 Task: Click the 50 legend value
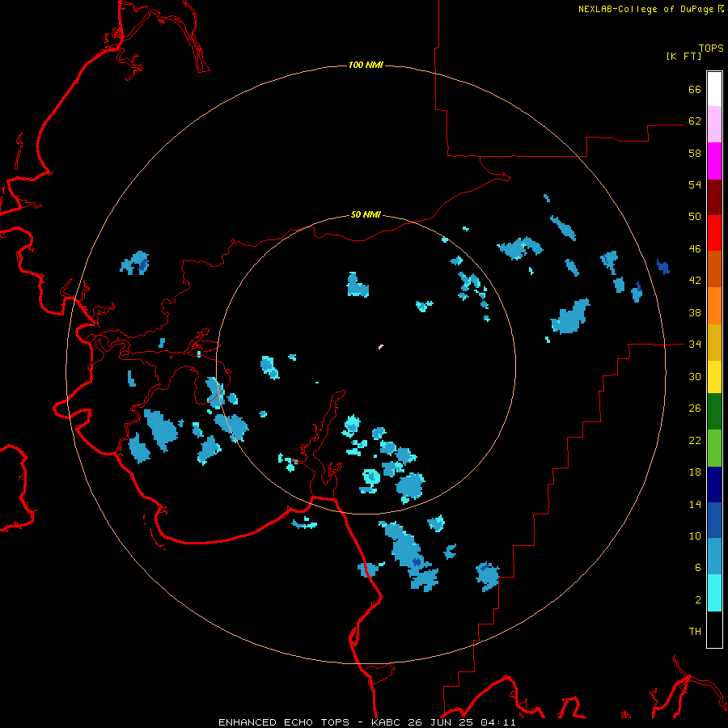pos(695,217)
